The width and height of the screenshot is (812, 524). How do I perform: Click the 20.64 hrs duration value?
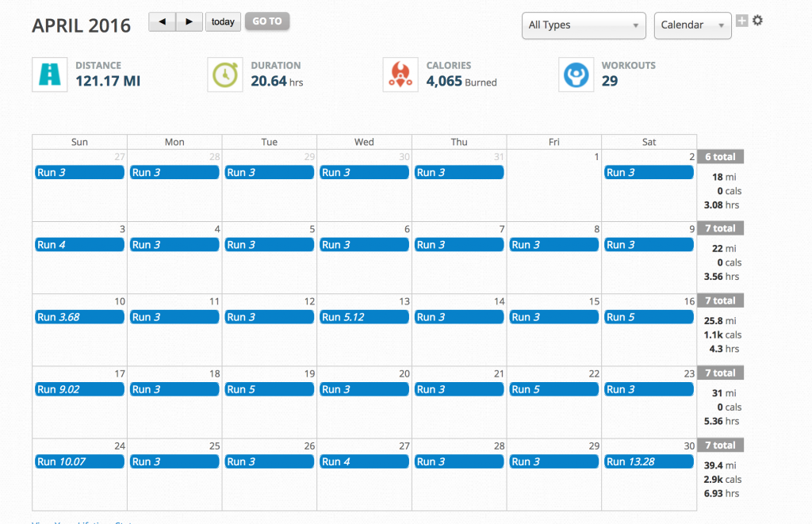[277, 82]
